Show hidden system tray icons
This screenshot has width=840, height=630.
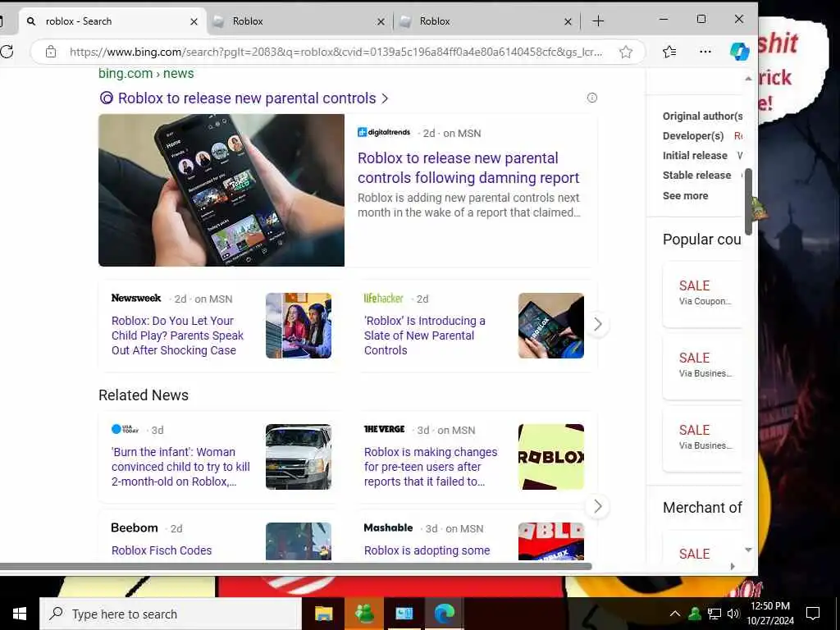675,614
